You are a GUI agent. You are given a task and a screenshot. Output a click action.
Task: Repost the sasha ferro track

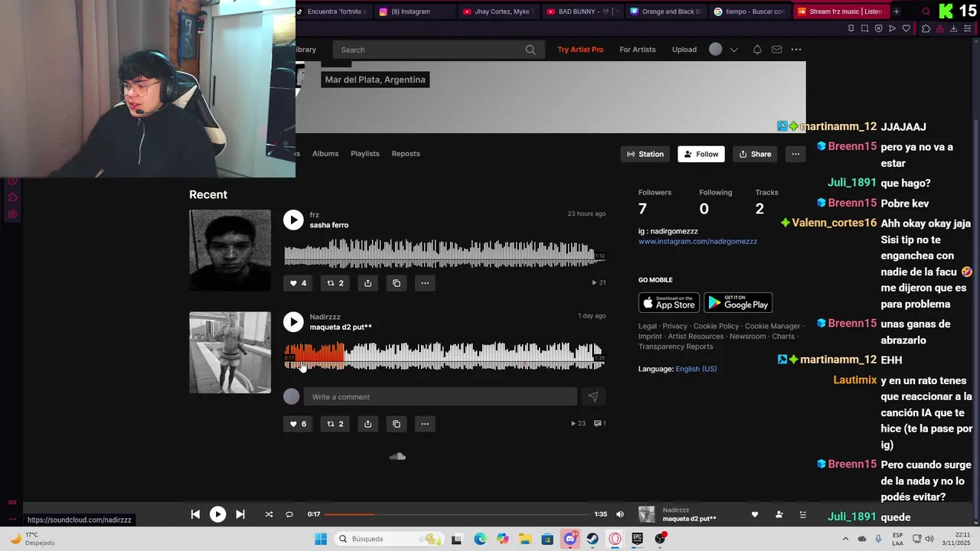click(x=335, y=283)
